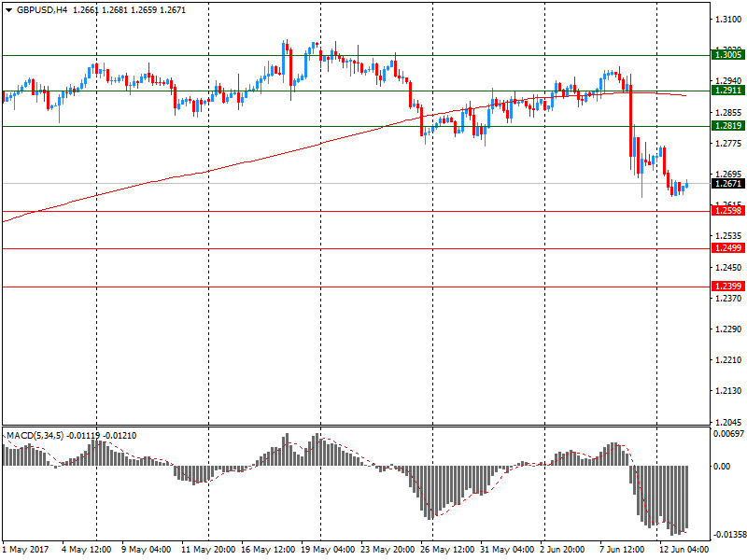Image resolution: width=747 pixels, height=560 pixels.
Task: Select the red 1.2598 support level label
Action: (727, 211)
